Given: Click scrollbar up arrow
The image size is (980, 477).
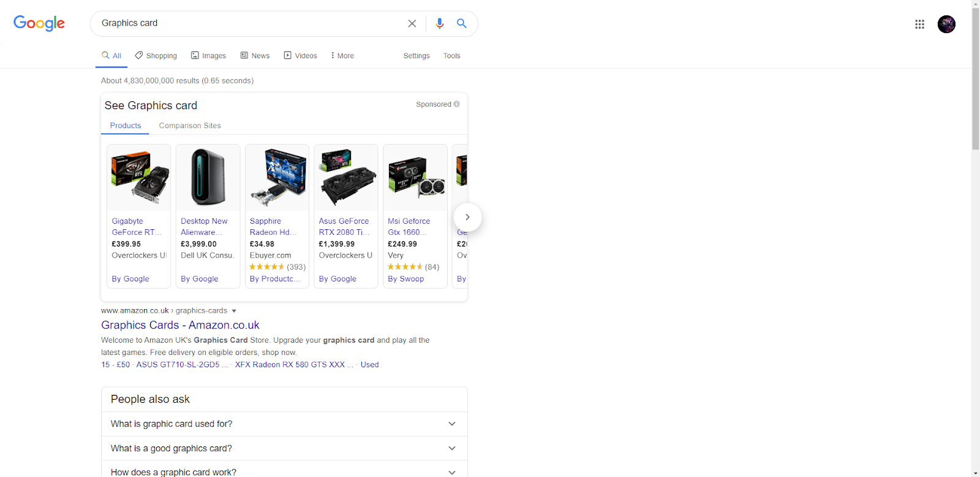Looking at the screenshot, I should (976, 3).
